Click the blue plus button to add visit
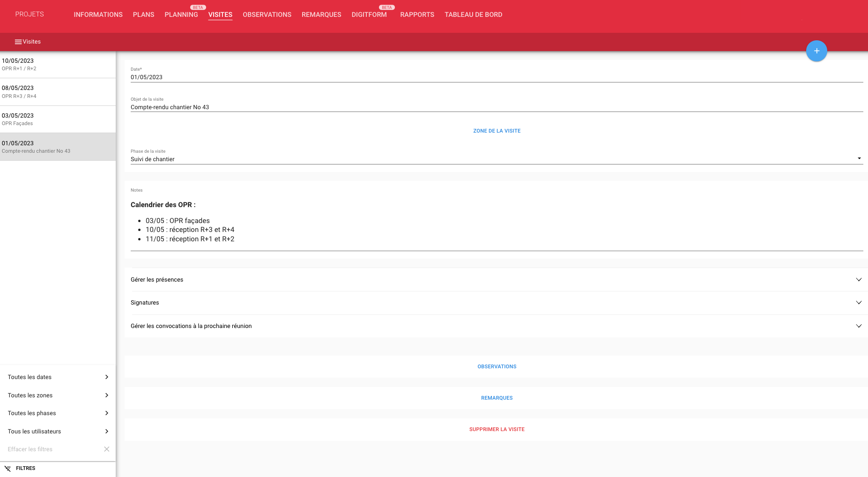Image resolution: width=868 pixels, height=477 pixels. click(816, 51)
